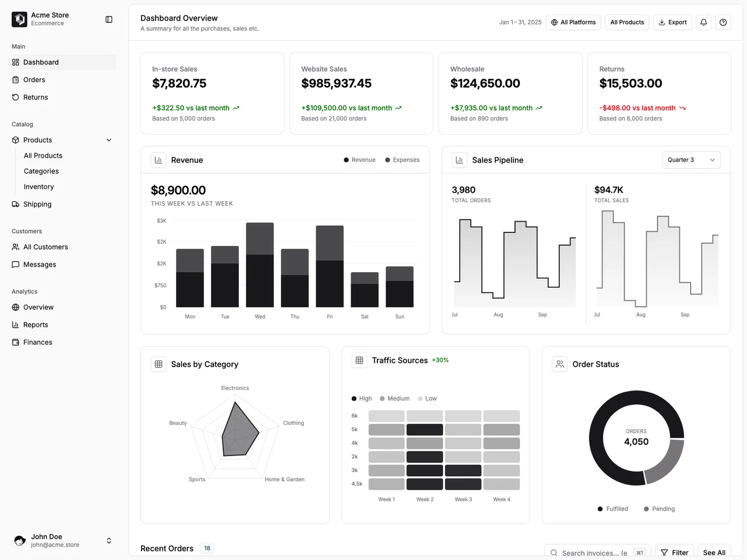Click the See All link for orders
Viewport: 747px width, 560px height.
click(x=714, y=552)
